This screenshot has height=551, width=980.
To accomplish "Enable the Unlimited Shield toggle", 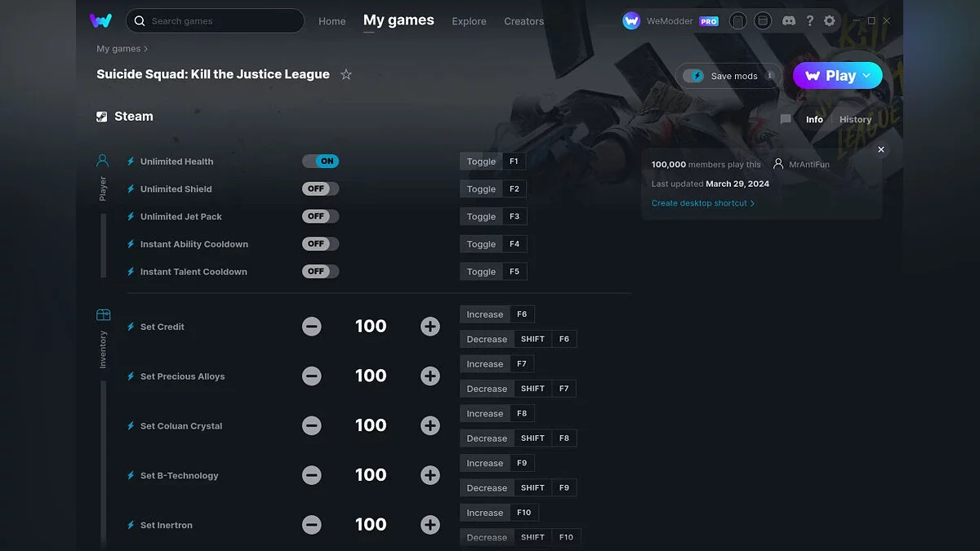I will pos(320,189).
